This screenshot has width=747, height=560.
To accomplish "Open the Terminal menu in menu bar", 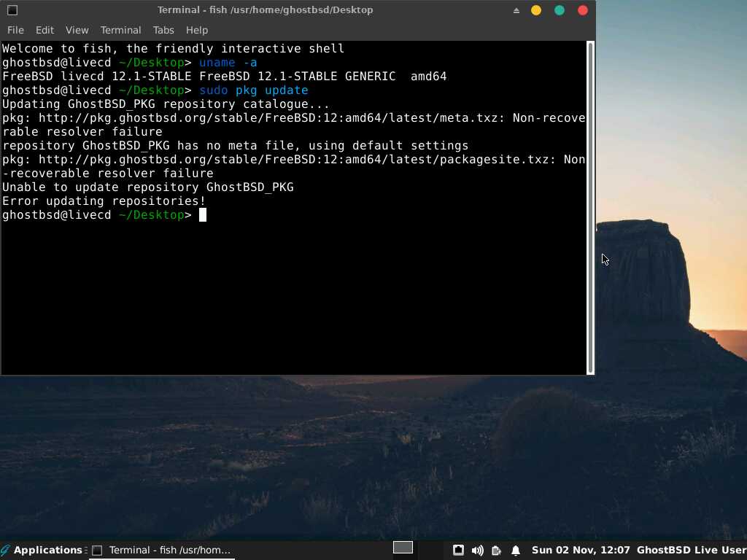I will pyautogui.click(x=120, y=30).
